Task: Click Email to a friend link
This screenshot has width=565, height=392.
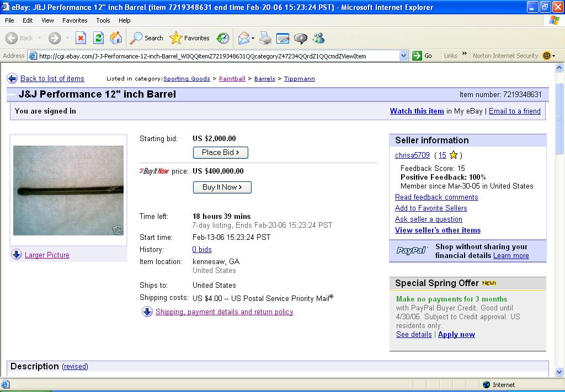Action: pyautogui.click(x=515, y=111)
